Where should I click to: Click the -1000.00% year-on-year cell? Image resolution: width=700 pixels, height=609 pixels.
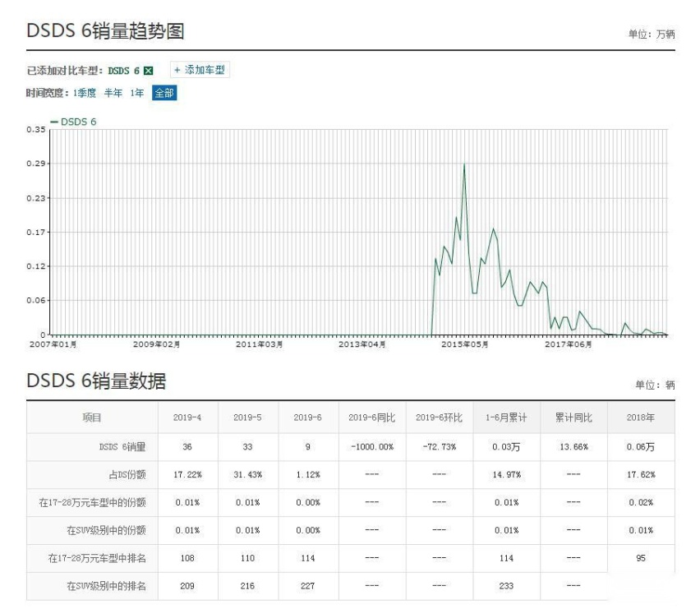click(372, 447)
